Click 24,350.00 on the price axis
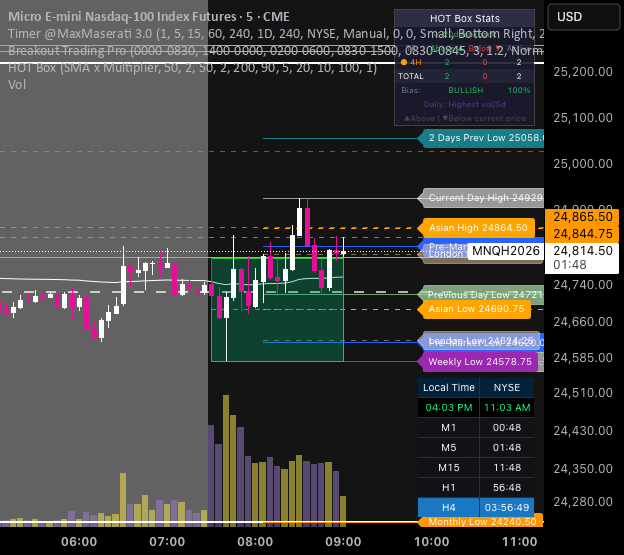The width and height of the screenshot is (624, 555). point(583,468)
